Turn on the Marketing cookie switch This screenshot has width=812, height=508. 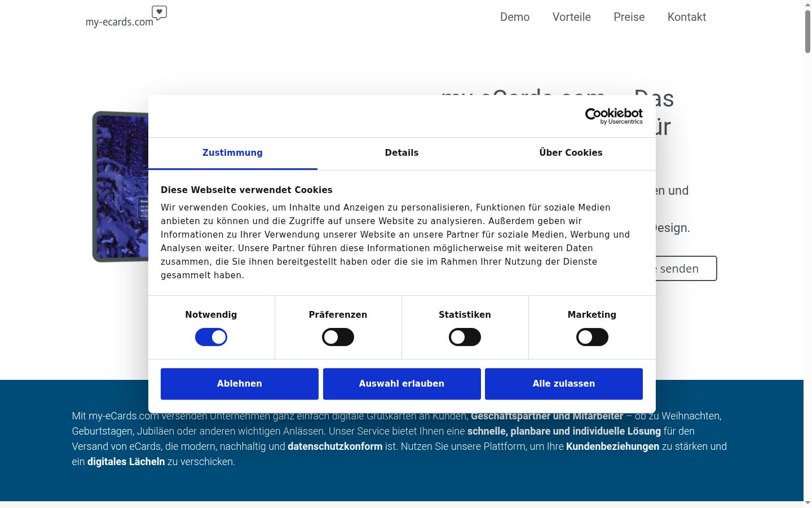pos(592,337)
